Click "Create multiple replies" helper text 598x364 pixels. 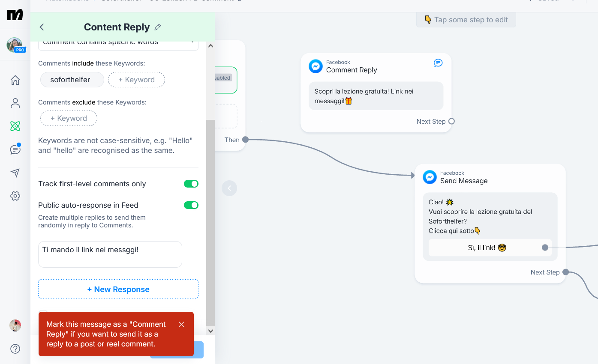(92, 221)
